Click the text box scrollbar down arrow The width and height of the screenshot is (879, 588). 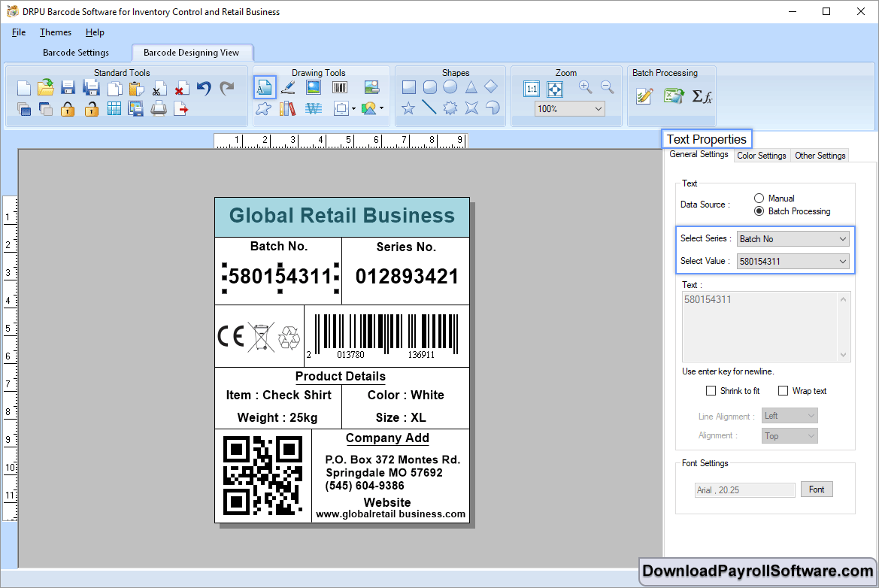(843, 355)
